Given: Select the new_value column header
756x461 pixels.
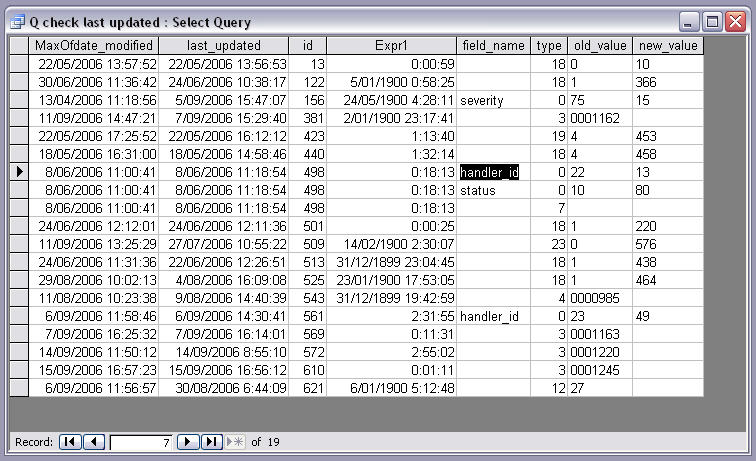Looking at the screenshot, I should click(x=666, y=46).
